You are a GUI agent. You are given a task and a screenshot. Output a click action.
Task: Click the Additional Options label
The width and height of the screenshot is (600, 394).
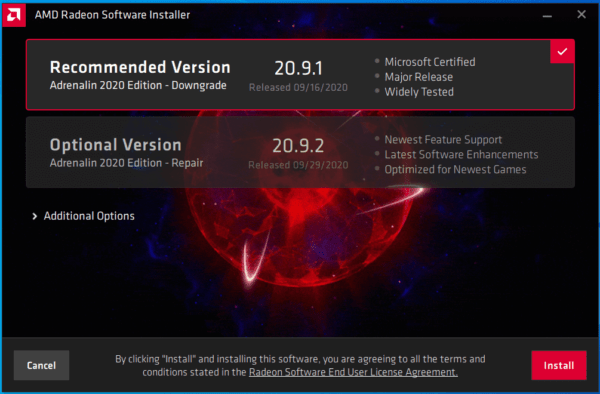click(89, 216)
